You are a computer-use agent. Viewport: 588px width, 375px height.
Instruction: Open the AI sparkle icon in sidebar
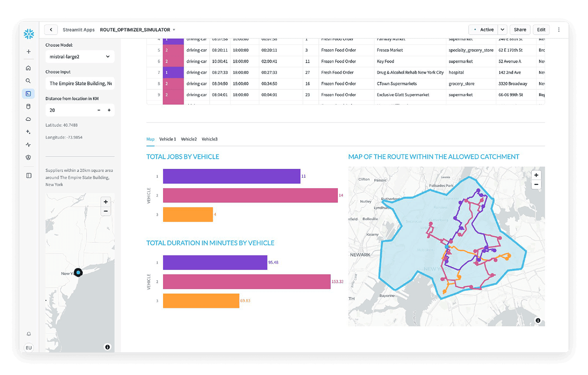pyautogui.click(x=28, y=132)
